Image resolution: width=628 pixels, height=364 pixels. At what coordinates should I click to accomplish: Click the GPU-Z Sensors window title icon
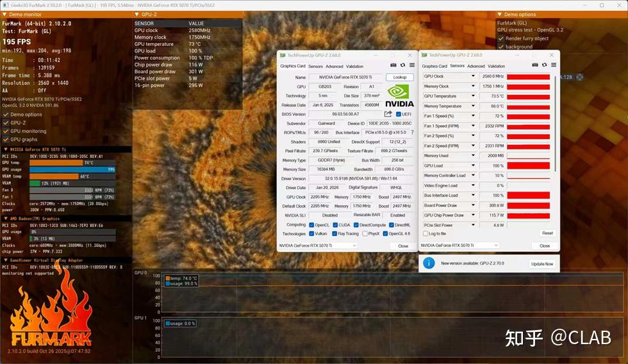424,55
